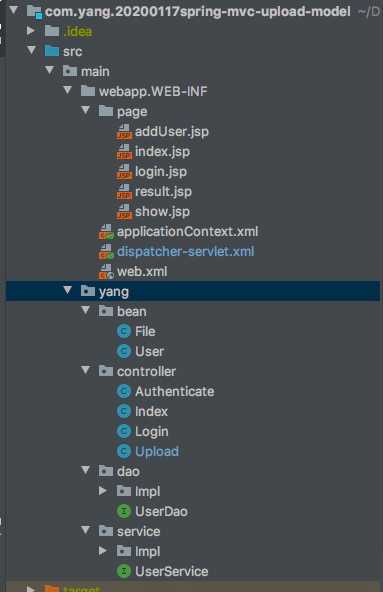383x592 pixels.
Task: Select the addUser.jsp file name
Action: coord(172,132)
